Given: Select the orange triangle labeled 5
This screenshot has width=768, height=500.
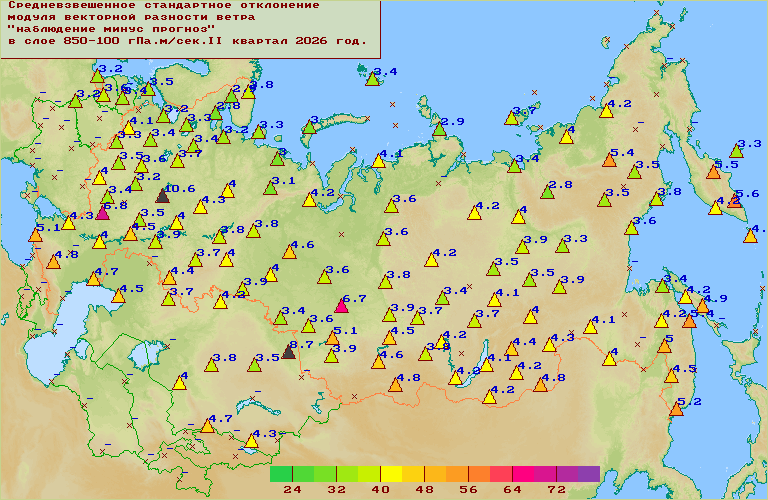Looking at the screenshot, I should pyautogui.click(x=664, y=347).
